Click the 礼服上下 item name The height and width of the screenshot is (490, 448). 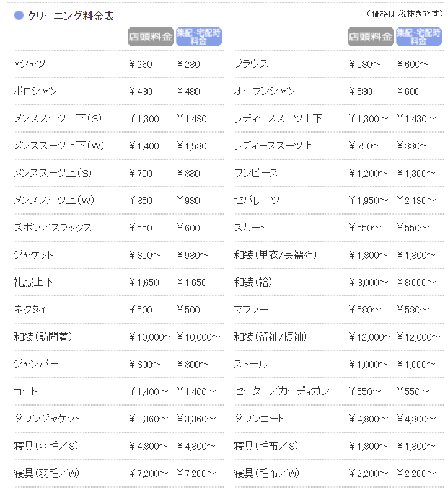(x=33, y=282)
